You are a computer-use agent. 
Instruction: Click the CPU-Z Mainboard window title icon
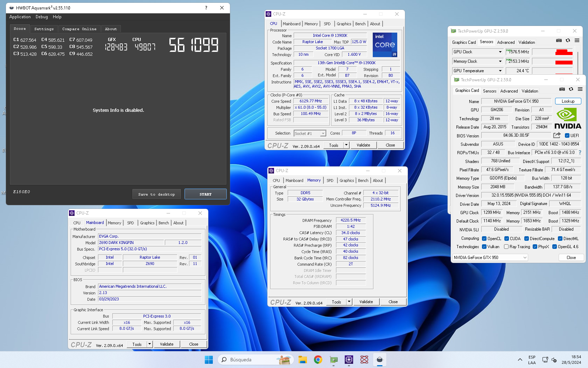pyautogui.click(x=72, y=213)
